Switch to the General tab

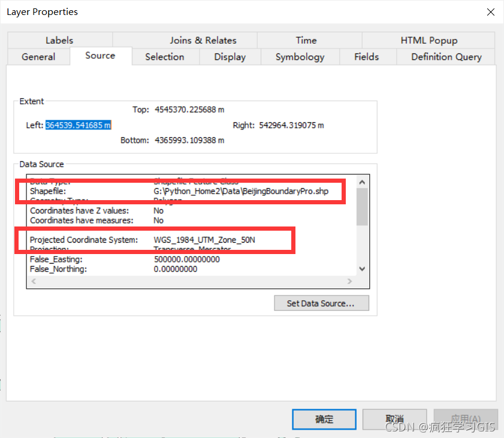click(x=38, y=57)
